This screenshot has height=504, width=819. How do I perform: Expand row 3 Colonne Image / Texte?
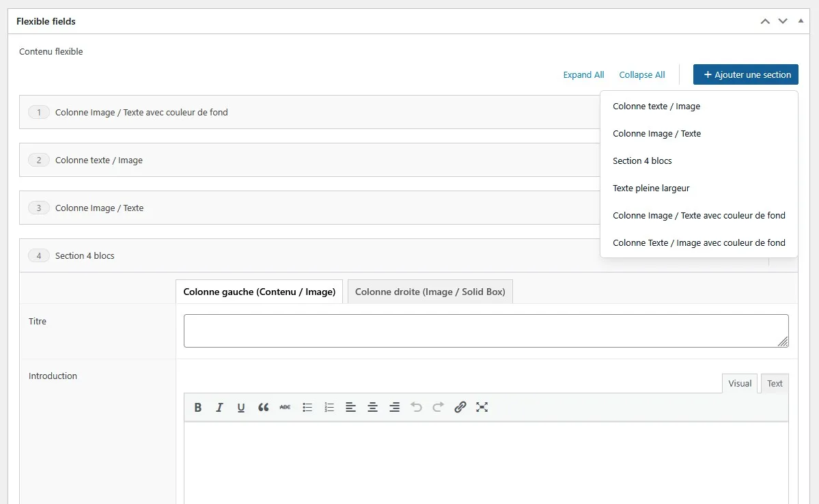pyautogui.click(x=309, y=208)
